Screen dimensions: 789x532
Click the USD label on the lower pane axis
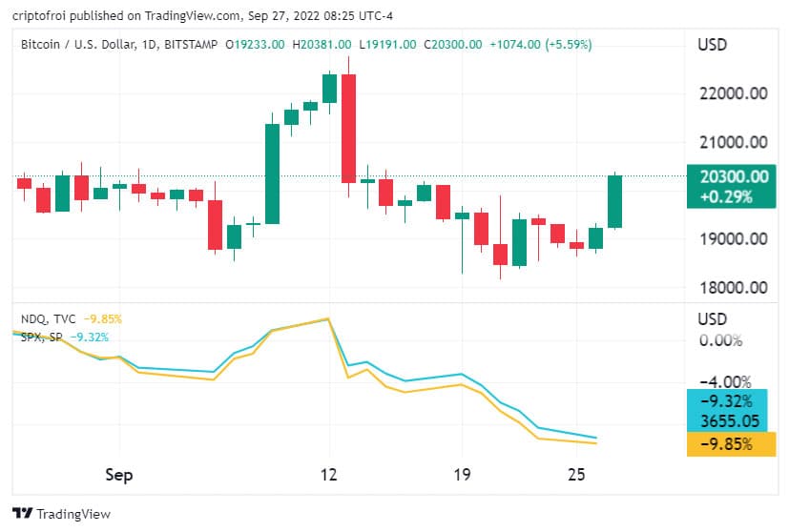[x=714, y=319]
